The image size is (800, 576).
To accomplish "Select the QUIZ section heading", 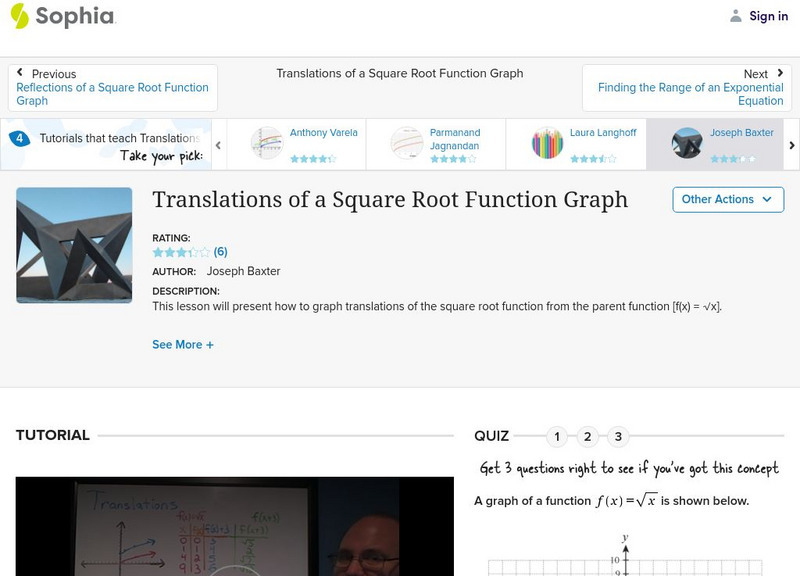I will point(491,435).
